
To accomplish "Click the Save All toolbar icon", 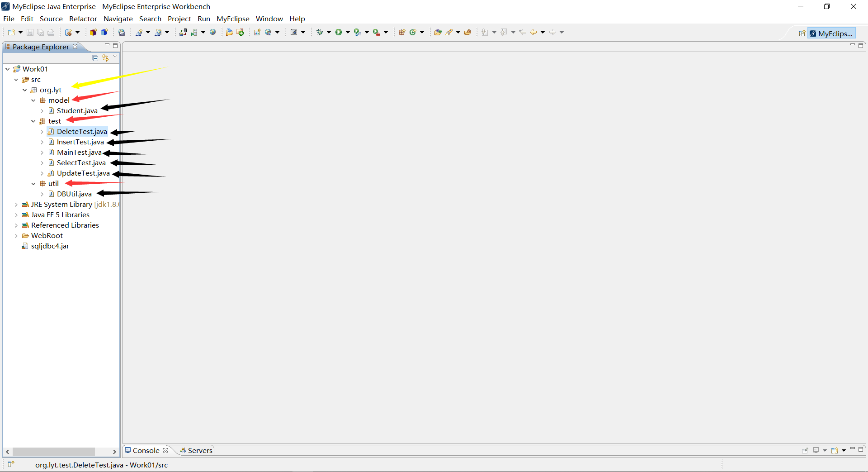I will point(40,32).
